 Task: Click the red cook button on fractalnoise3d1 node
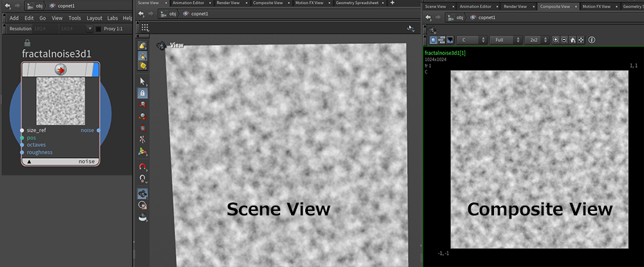(60, 70)
